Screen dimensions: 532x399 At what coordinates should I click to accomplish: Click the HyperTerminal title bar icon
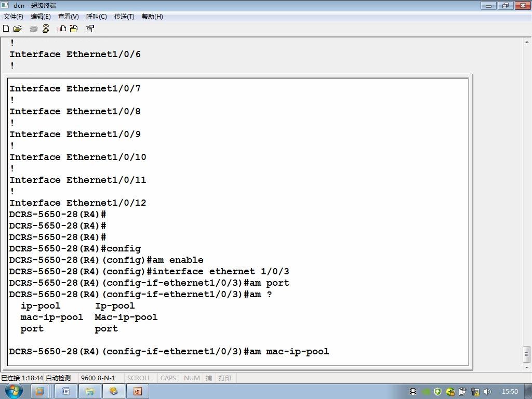tap(5, 5)
